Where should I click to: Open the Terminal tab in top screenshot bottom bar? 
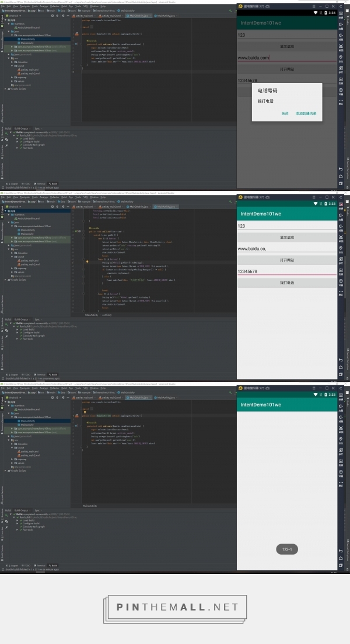40,183
